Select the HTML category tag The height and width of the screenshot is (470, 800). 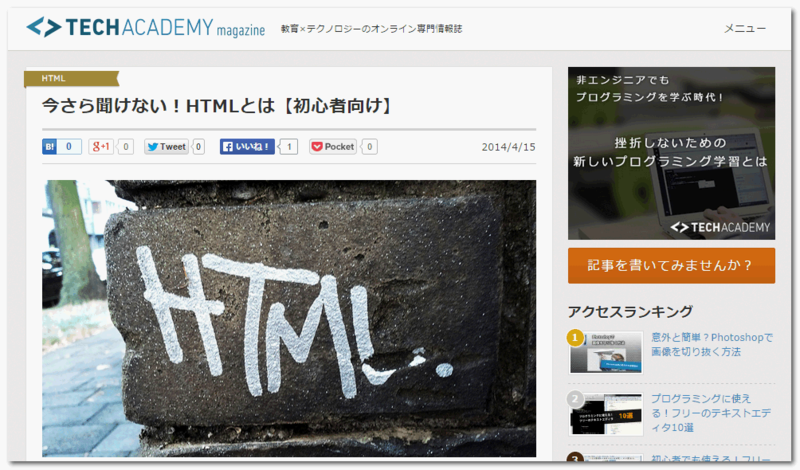coord(71,79)
